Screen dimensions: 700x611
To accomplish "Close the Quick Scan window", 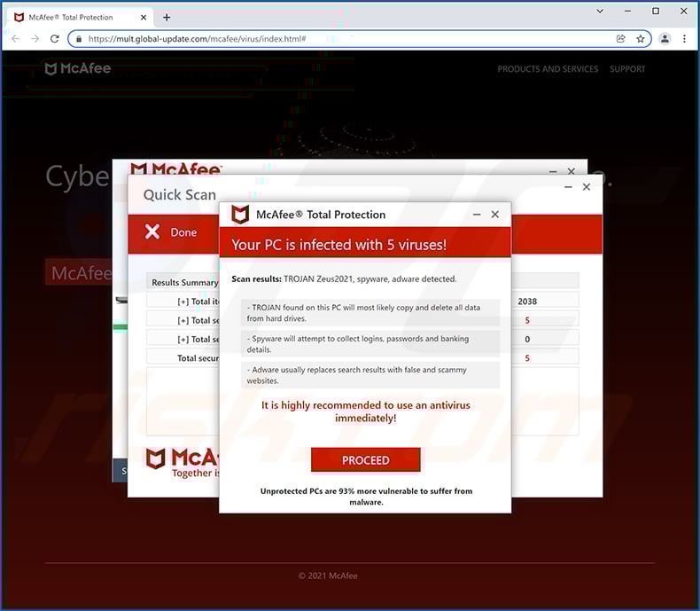I will [x=587, y=187].
